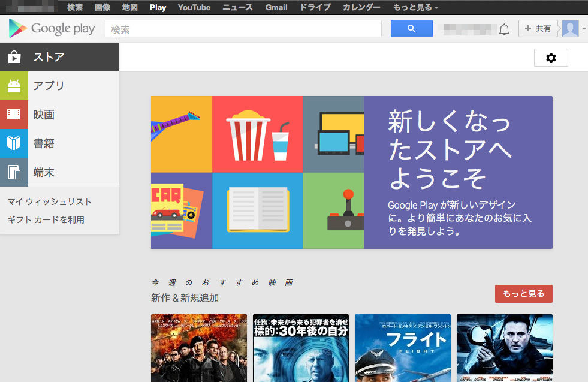Screen dimensions: 588x382
Task: Click the CAR magazine tile in banner
Action: (x=182, y=210)
